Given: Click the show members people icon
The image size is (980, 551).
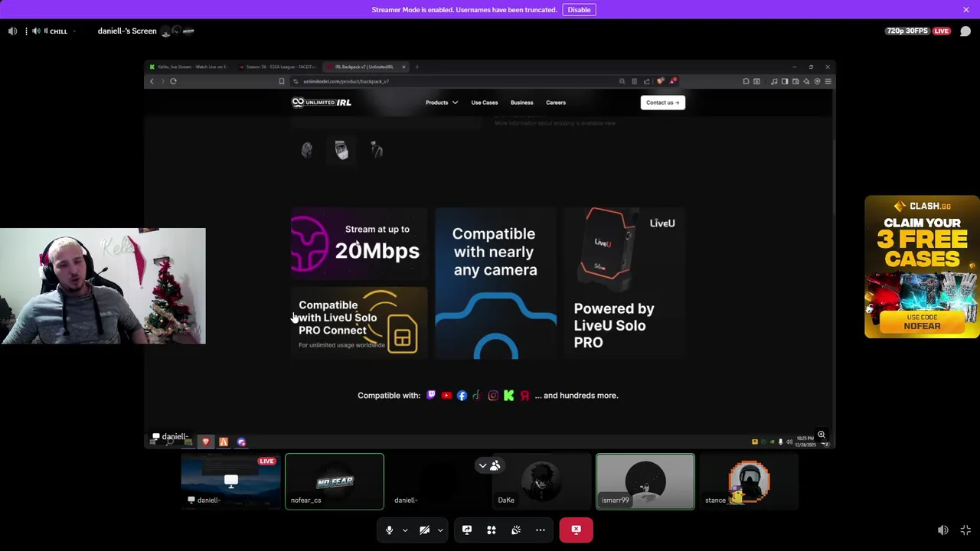Looking at the screenshot, I should click(x=495, y=466).
